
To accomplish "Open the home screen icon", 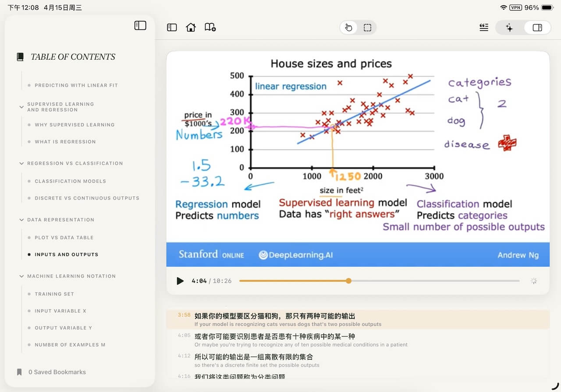I will [191, 27].
